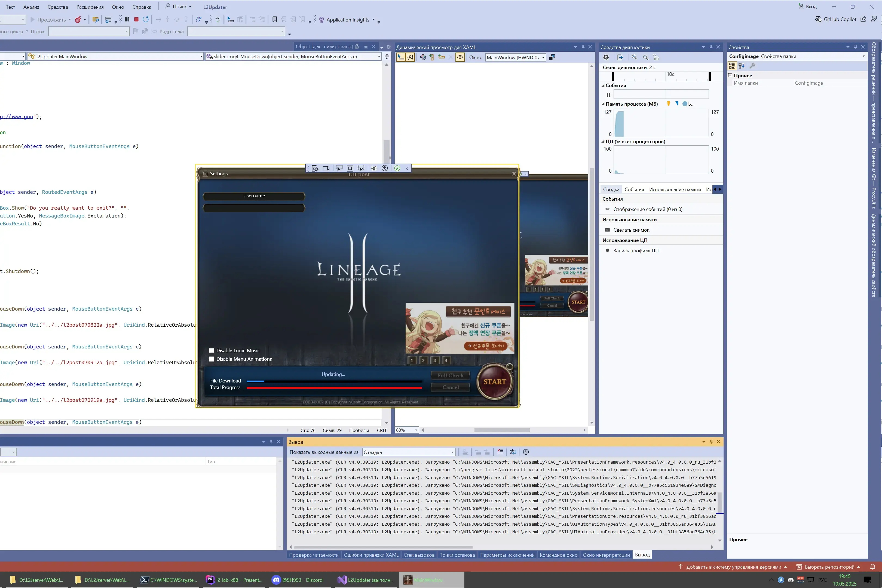Click the Categorized view icon in Properties

pyautogui.click(x=732, y=66)
